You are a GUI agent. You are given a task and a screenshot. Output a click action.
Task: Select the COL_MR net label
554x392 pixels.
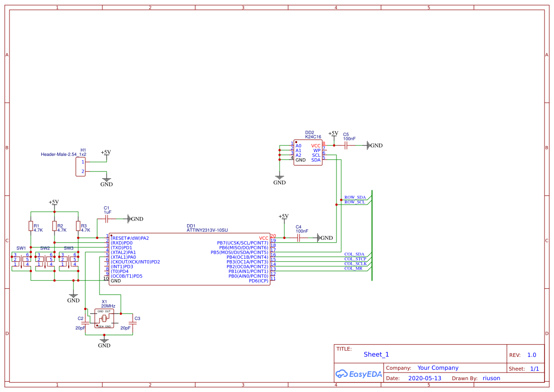(x=353, y=268)
